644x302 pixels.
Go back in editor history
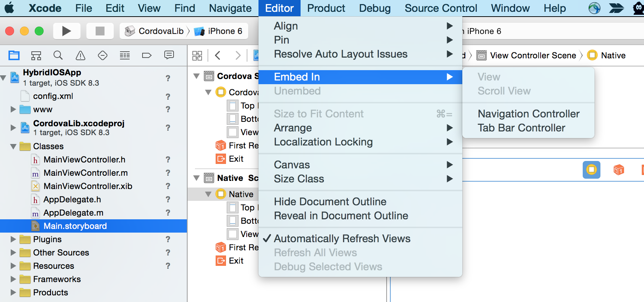[x=218, y=55]
